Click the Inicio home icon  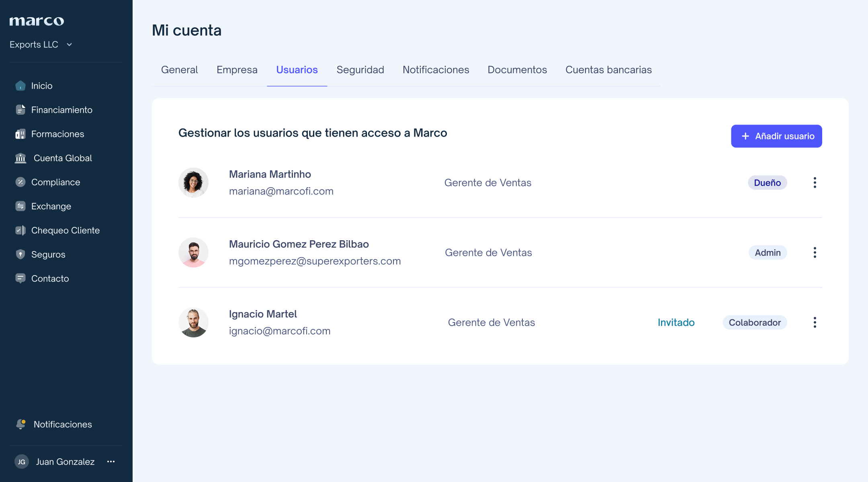[20, 86]
